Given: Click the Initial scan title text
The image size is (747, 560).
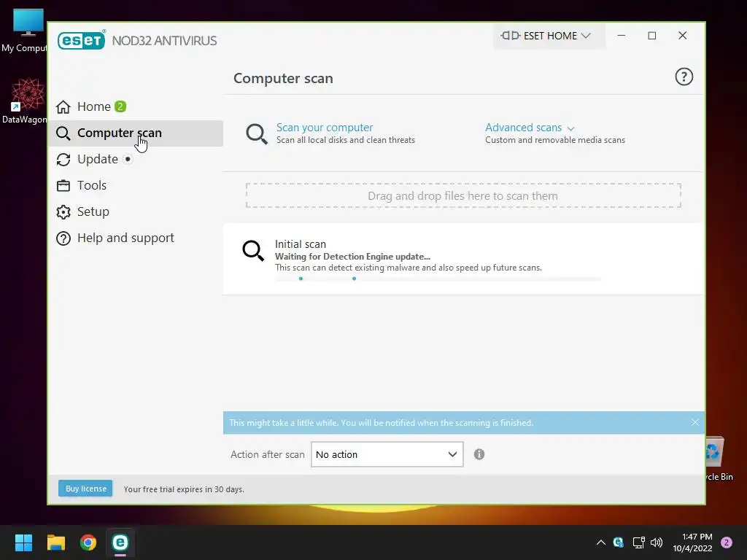Looking at the screenshot, I should (x=301, y=244).
